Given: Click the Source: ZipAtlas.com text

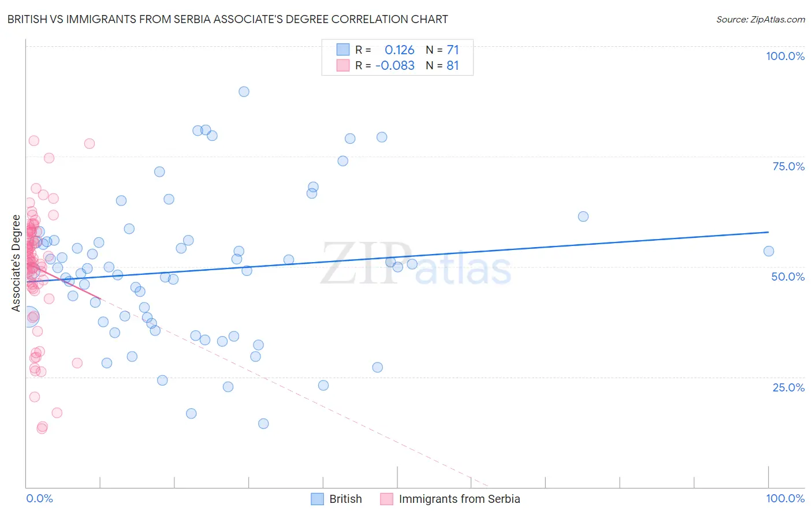Looking at the screenshot, I should pos(761,19).
